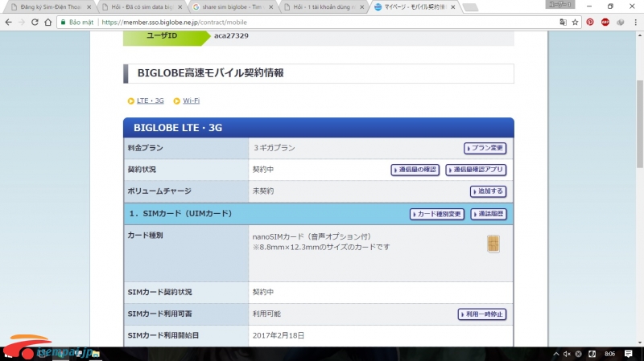Click the プラン変更 button

click(x=485, y=148)
